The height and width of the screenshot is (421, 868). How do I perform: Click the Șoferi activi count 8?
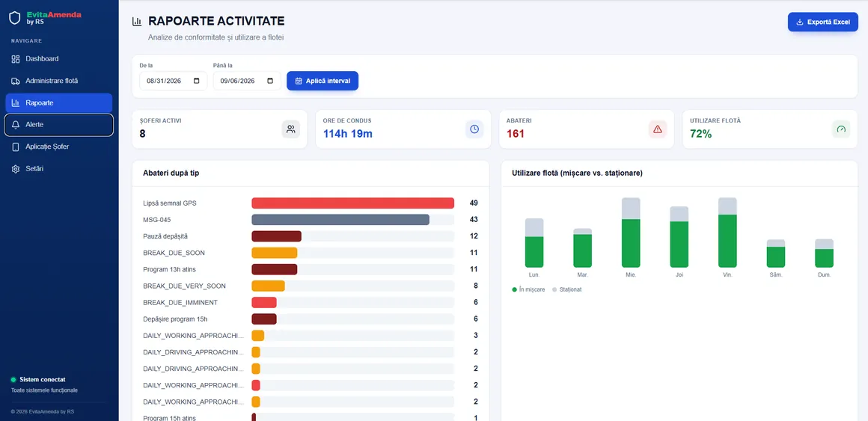click(x=142, y=133)
